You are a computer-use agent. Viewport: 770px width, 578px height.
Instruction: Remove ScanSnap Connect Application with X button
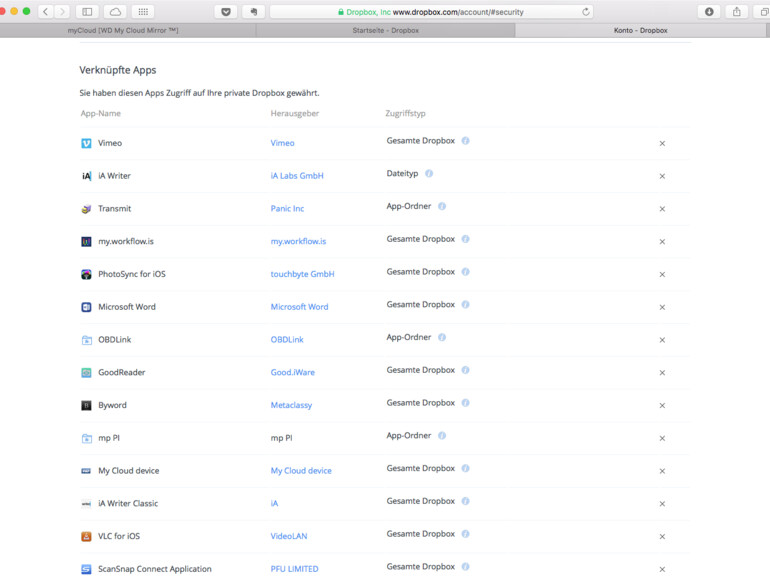[662, 570]
